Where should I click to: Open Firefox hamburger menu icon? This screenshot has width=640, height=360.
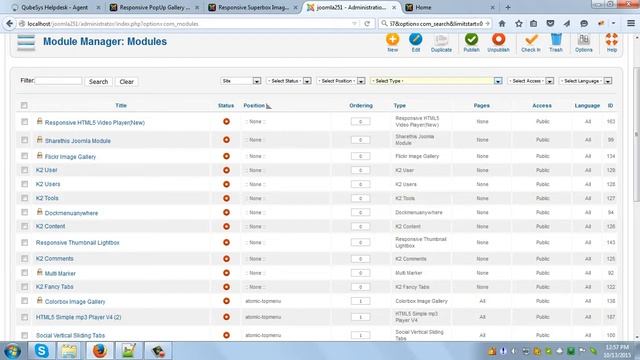click(631, 24)
